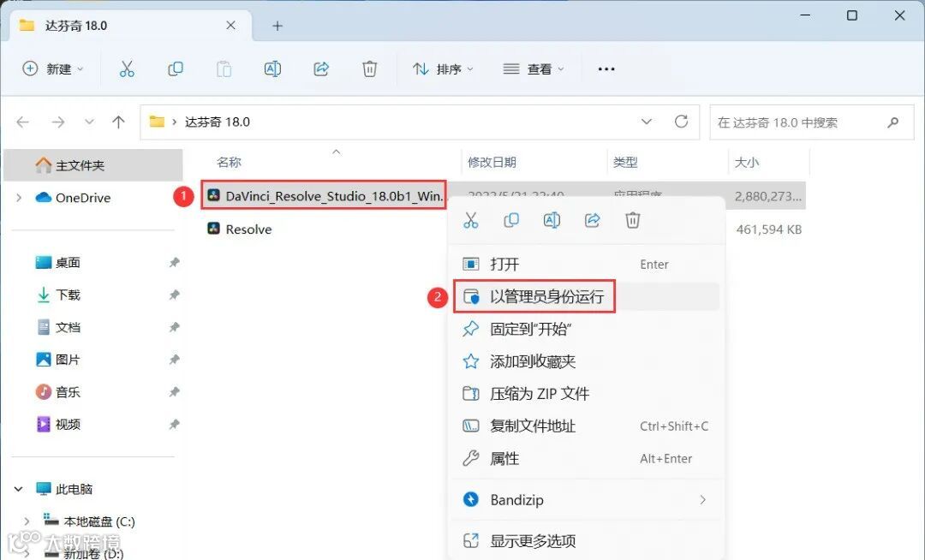The height and width of the screenshot is (560, 925).
Task: Click the greyed Paste icon in the toolbar
Action: click(x=224, y=69)
